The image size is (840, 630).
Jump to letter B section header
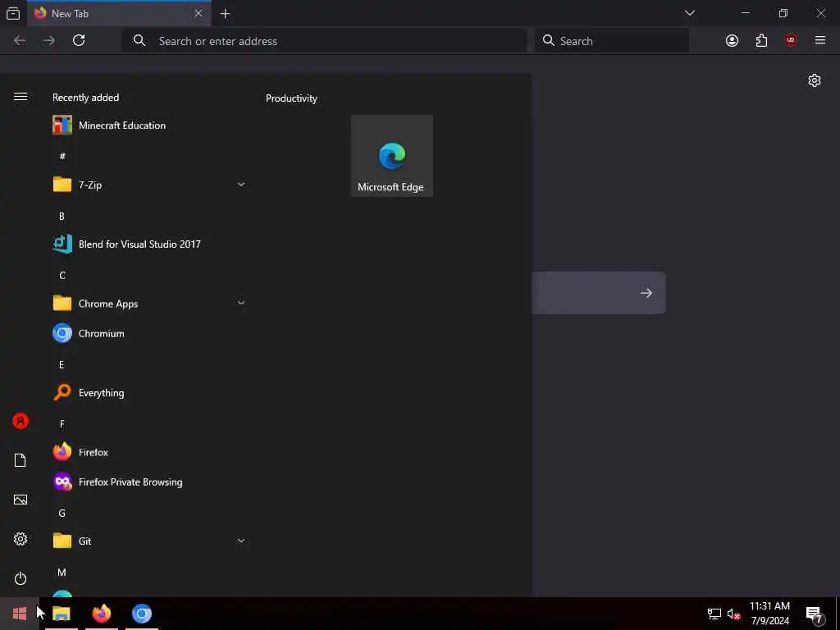click(x=62, y=216)
